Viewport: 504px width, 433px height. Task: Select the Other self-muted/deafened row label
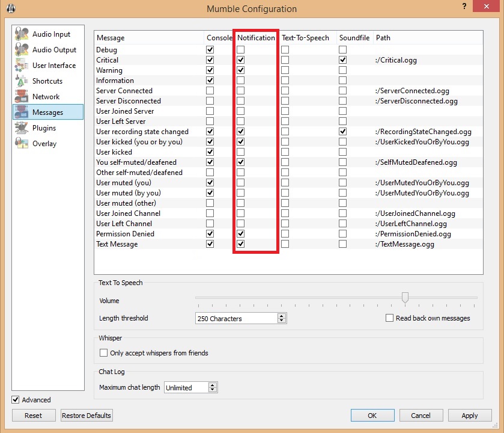coord(139,173)
